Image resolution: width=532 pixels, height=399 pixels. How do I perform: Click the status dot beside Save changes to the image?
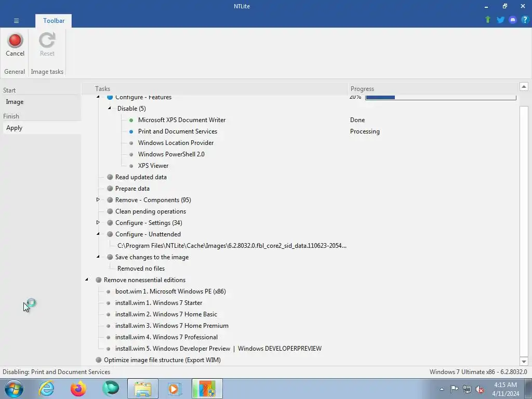click(x=110, y=257)
